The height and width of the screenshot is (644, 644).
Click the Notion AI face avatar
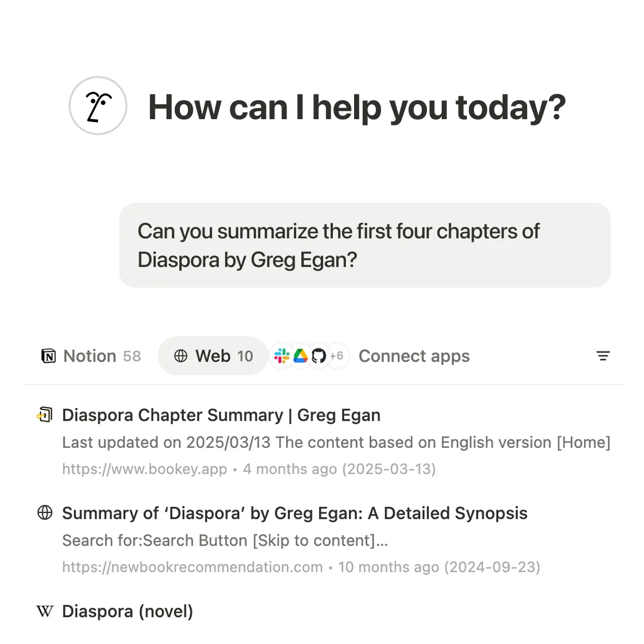(98, 106)
